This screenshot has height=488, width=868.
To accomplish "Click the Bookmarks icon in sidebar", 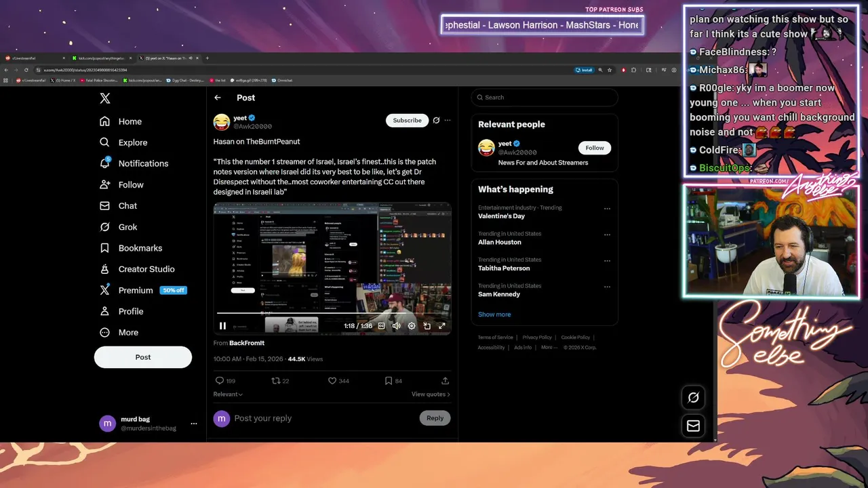I will [x=104, y=248].
